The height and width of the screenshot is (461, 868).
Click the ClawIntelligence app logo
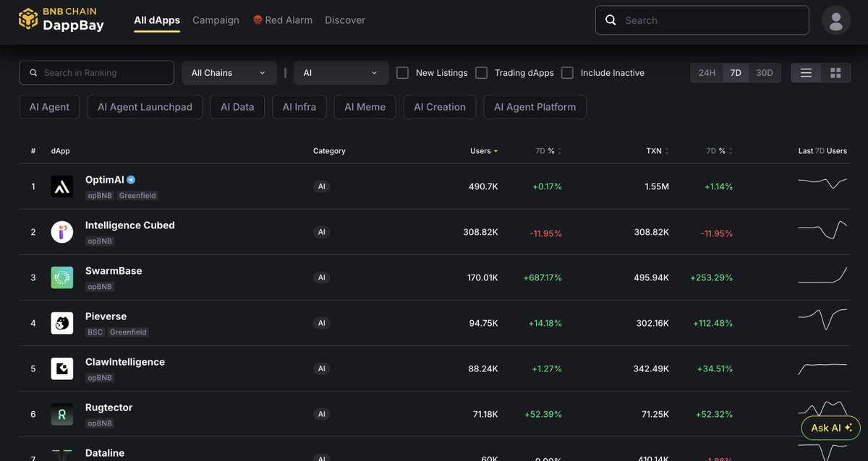(x=62, y=369)
